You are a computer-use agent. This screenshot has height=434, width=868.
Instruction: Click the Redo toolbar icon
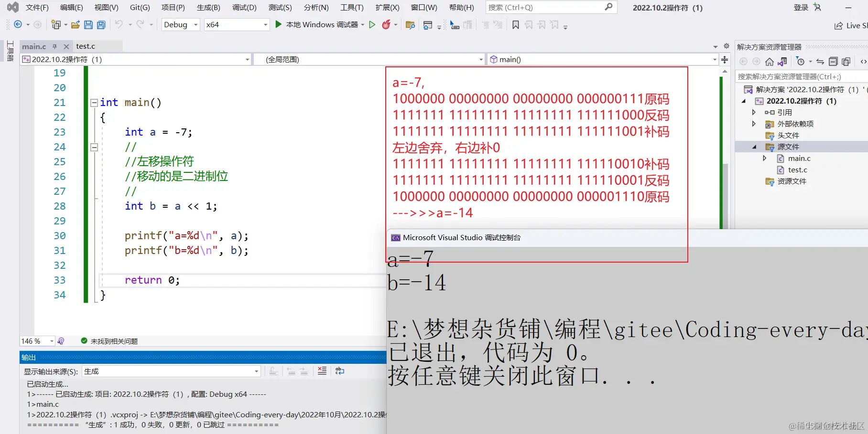pos(140,24)
